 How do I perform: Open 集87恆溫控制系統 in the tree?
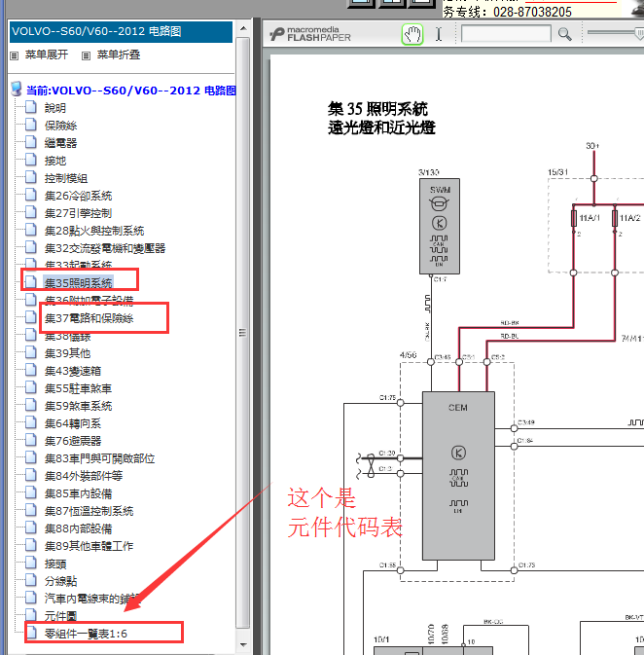tap(89, 511)
